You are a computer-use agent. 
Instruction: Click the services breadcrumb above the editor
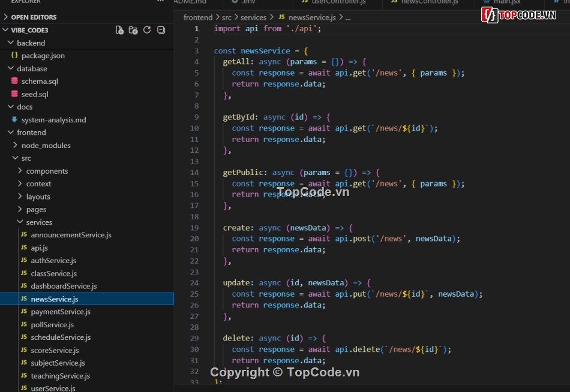pyautogui.click(x=254, y=17)
